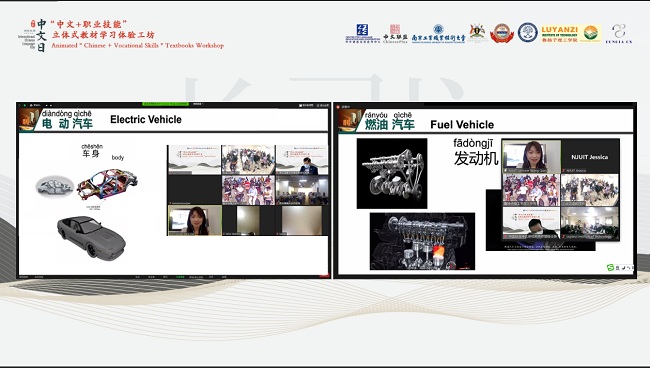This screenshot has height=368, width=650.
Task: Click the Uganda coat of arms logo
Action: pyautogui.click(x=477, y=33)
